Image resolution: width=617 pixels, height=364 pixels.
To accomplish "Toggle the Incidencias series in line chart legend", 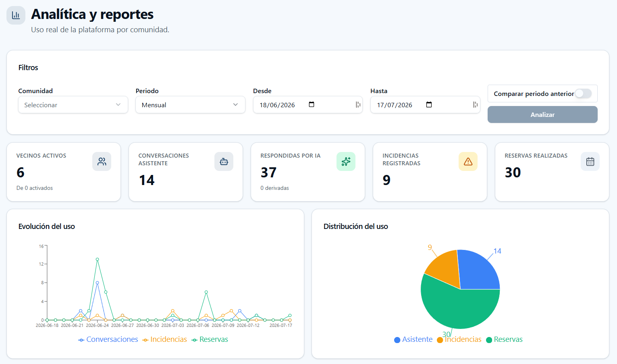I will pyautogui.click(x=164, y=339).
